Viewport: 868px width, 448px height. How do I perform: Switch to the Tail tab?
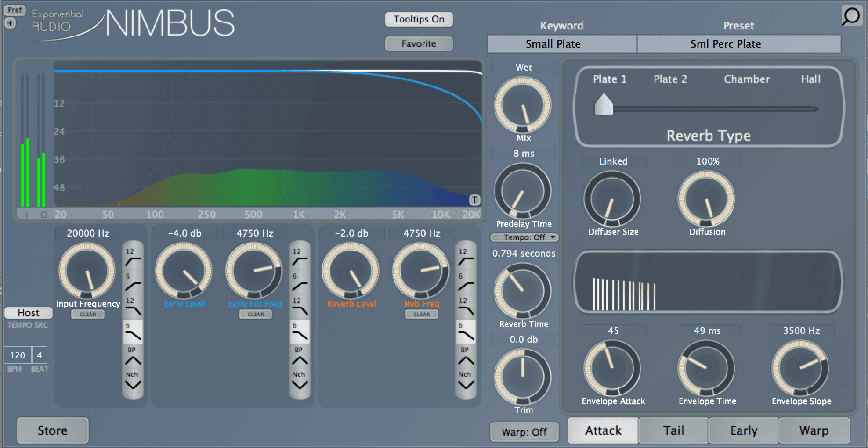point(673,431)
